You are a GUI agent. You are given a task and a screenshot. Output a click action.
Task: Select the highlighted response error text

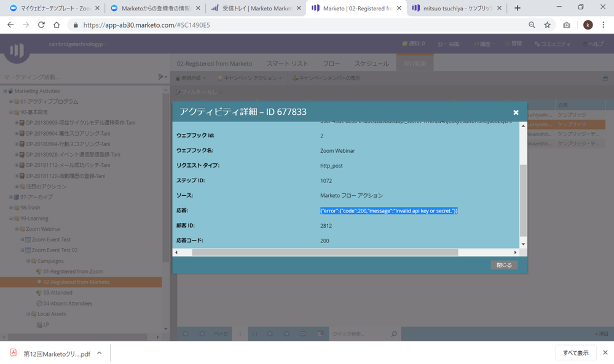389,211
